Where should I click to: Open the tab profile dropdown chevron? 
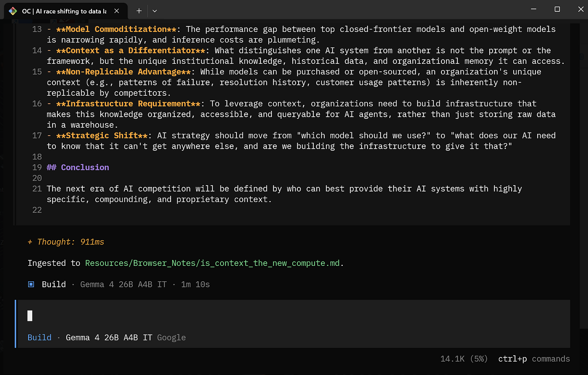[155, 11]
